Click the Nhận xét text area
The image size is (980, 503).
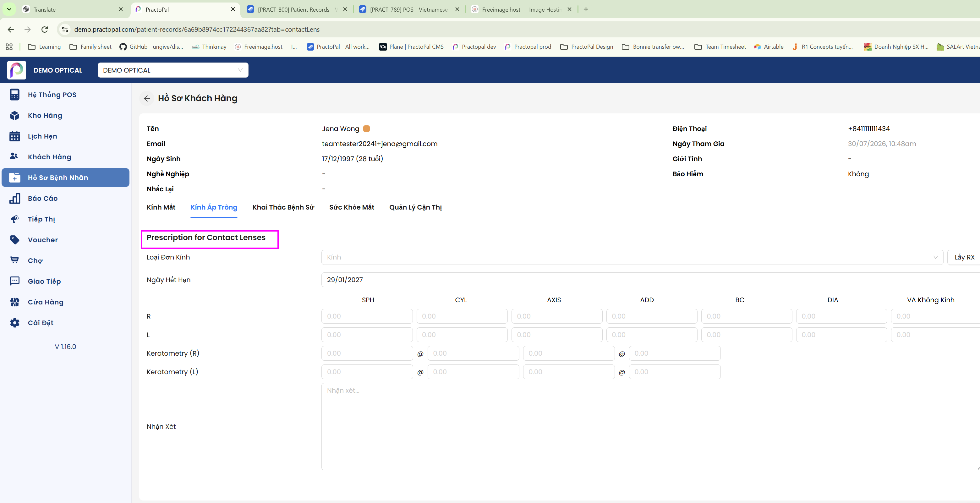tap(650, 427)
